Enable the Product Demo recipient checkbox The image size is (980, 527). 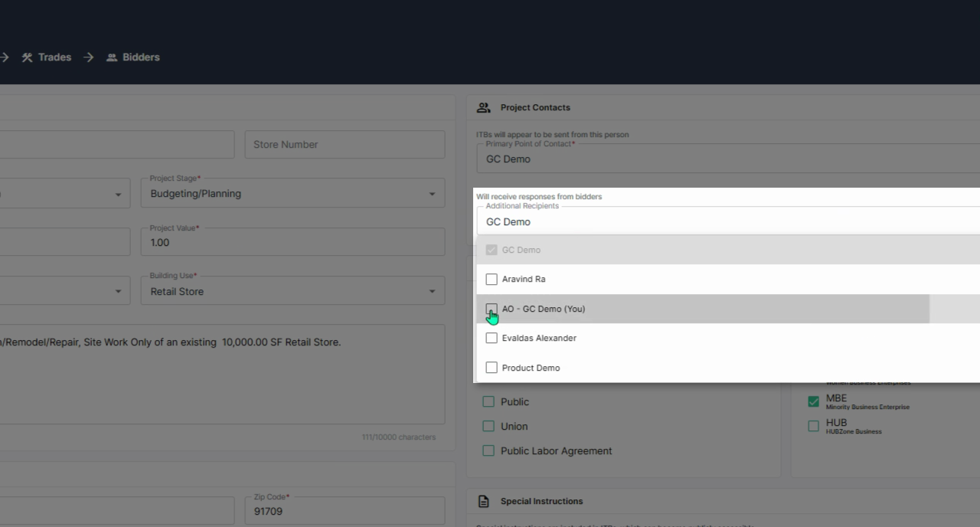coord(492,368)
